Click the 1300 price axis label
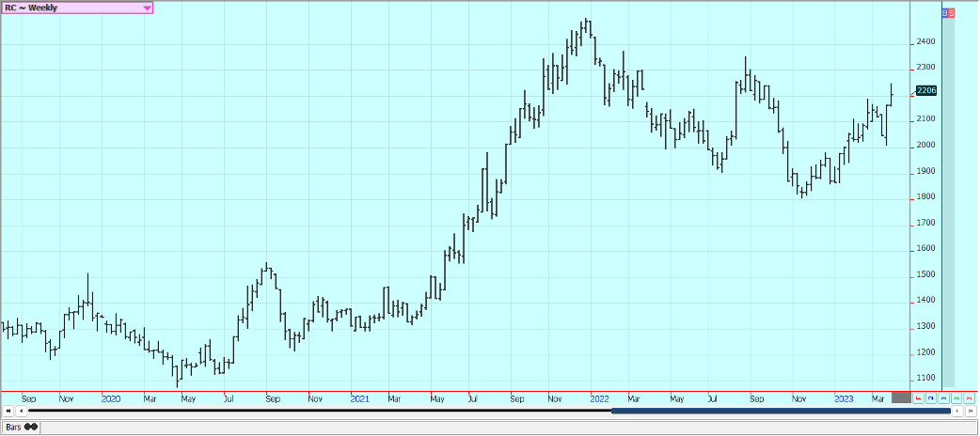Viewport: 980px width, 436px height. [x=925, y=327]
